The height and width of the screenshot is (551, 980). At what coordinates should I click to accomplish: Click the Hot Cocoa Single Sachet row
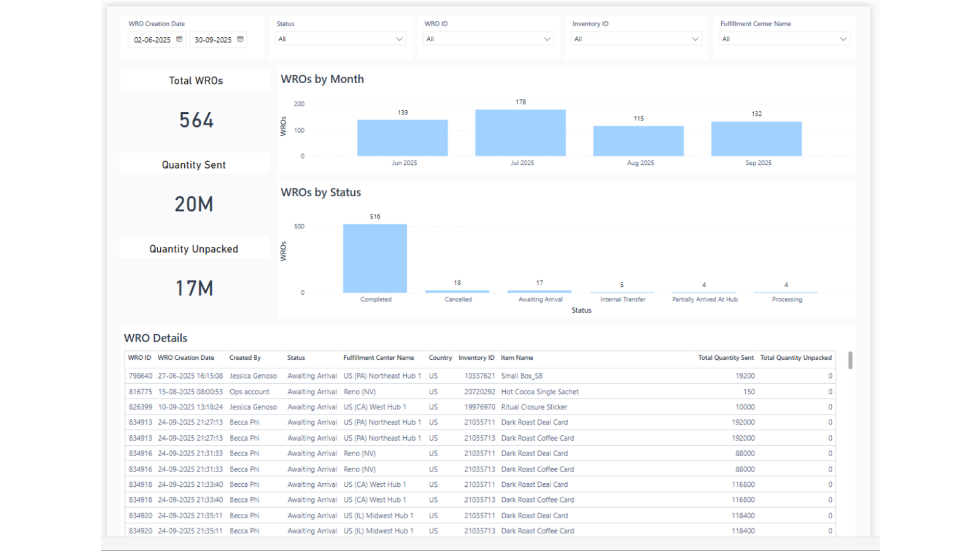540,392
